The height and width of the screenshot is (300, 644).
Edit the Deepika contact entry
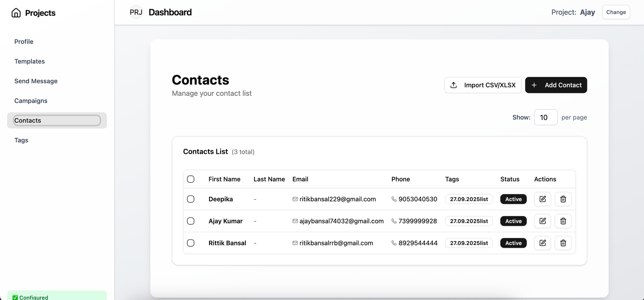tap(542, 199)
